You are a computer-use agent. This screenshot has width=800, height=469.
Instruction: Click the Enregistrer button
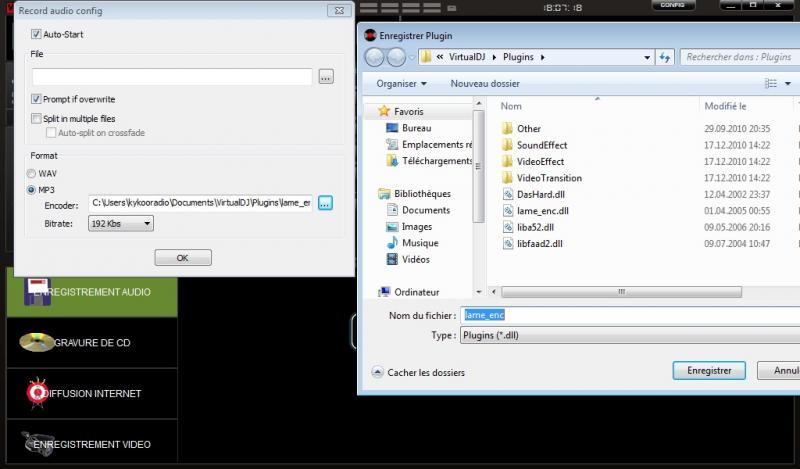tap(709, 371)
